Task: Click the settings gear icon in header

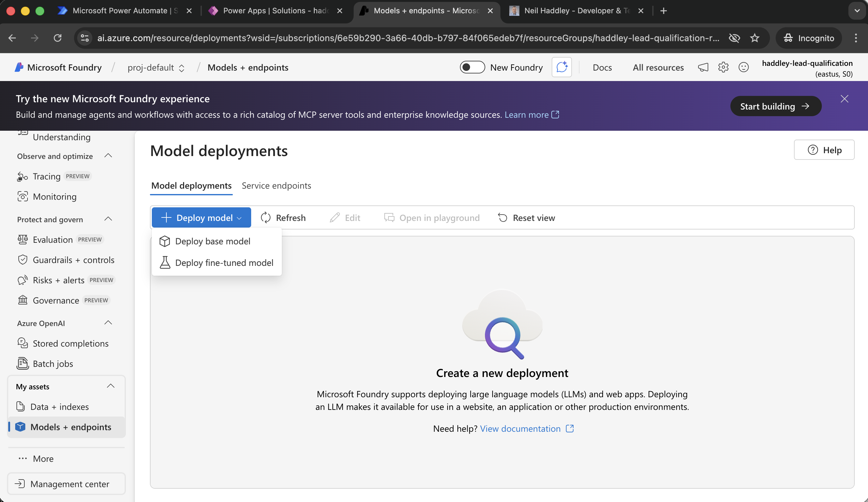Action: tap(723, 67)
